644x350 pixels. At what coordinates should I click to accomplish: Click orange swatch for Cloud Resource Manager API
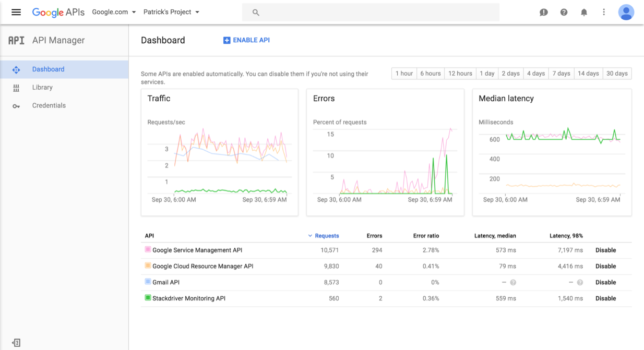point(148,266)
